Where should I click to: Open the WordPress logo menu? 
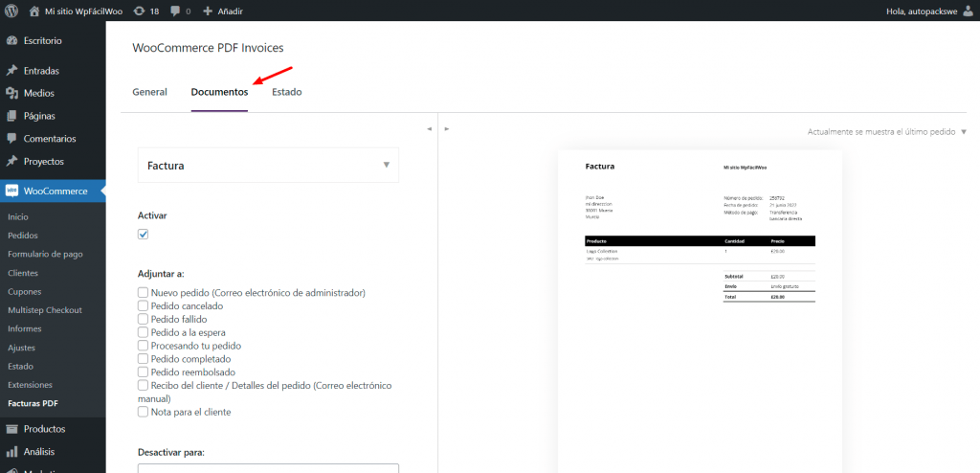11,11
